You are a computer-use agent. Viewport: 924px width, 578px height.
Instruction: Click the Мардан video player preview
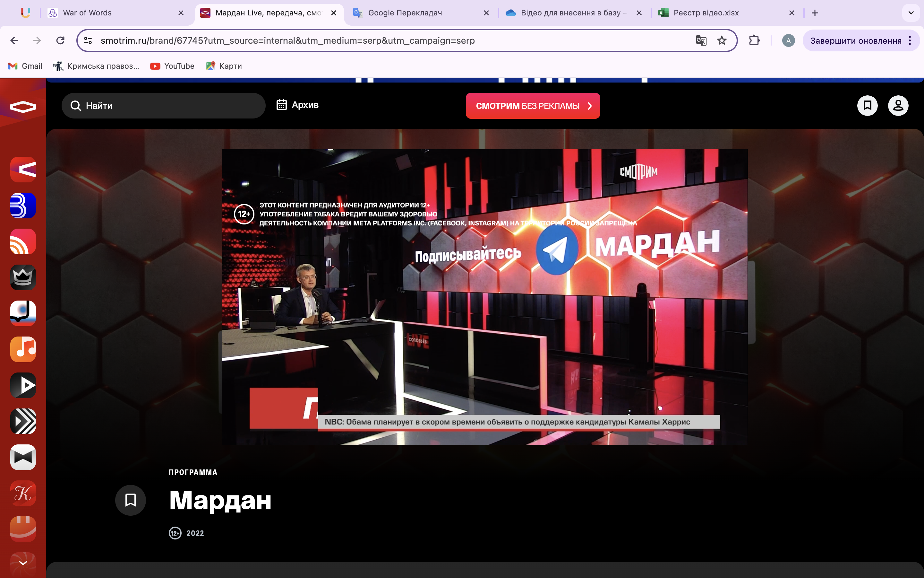tap(485, 297)
